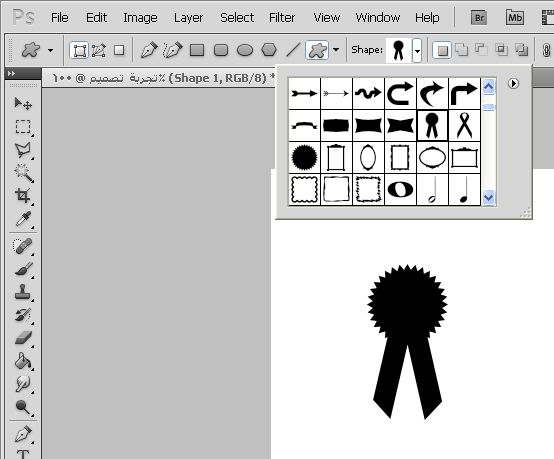
Task: Pick the Clone Stamp tool
Action: click(x=23, y=292)
